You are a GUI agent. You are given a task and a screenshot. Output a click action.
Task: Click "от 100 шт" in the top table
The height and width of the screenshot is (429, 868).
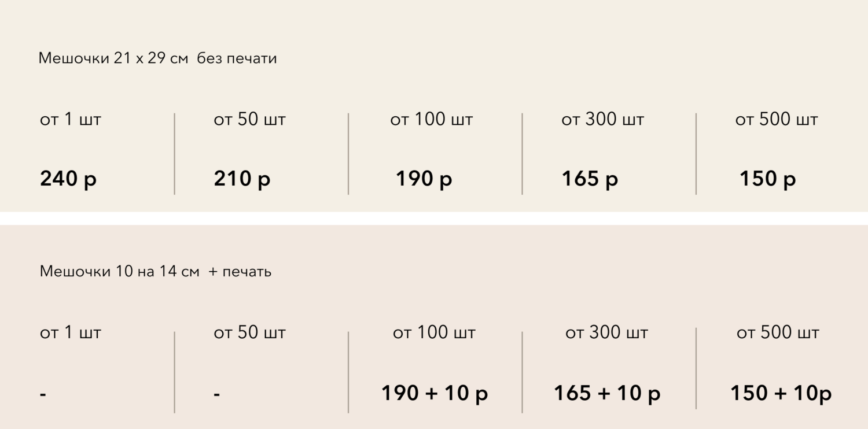pyautogui.click(x=431, y=120)
